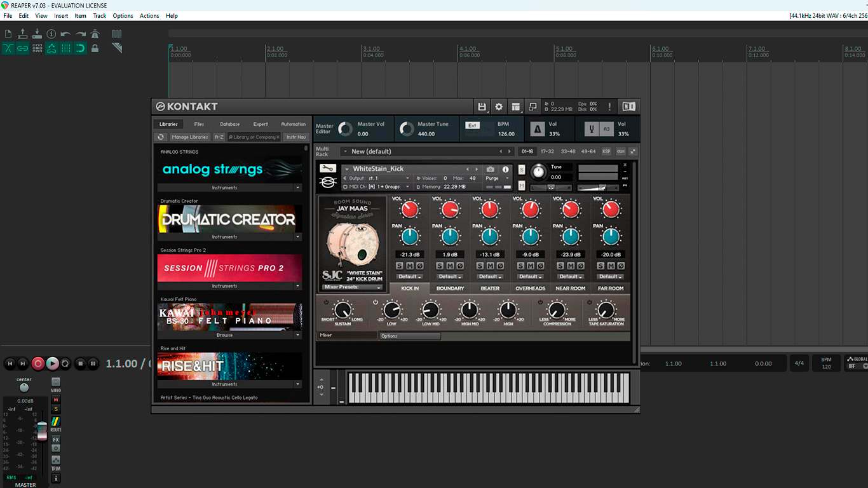Click the Play button in transport
Screen dimensions: 868x488
coord(53,363)
